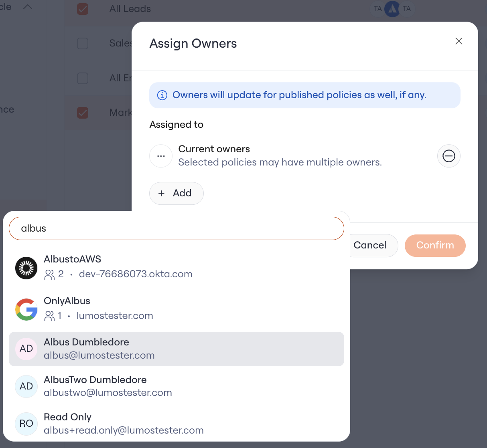The height and width of the screenshot is (448, 487).
Task: Click the Confirm button
Action: [435, 245]
